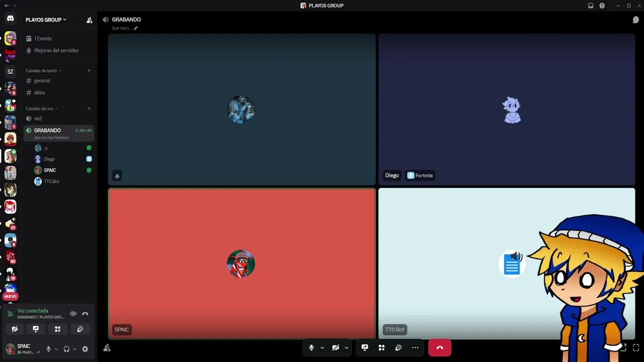
Task: Launch an activity from sidebar panel
Action: point(58,329)
